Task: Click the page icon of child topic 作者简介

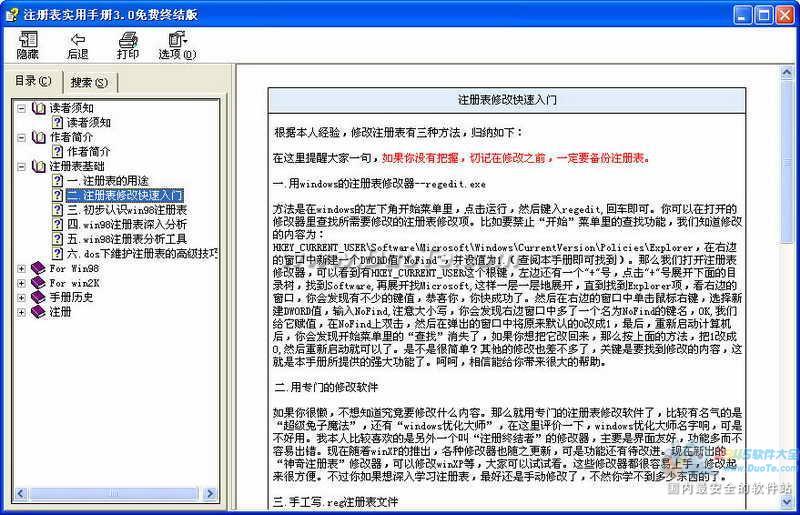Action: (58, 152)
